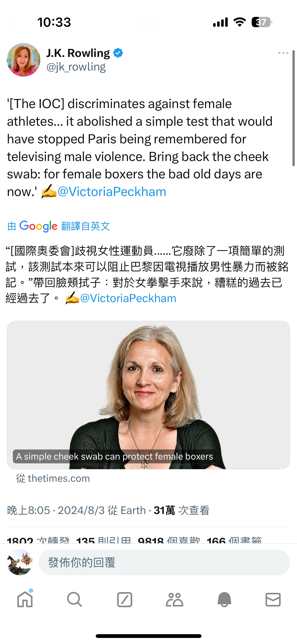Open @VictoriaPeckham mention in the original tweet
This screenshot has height=644, width=297.
[112, 192]
